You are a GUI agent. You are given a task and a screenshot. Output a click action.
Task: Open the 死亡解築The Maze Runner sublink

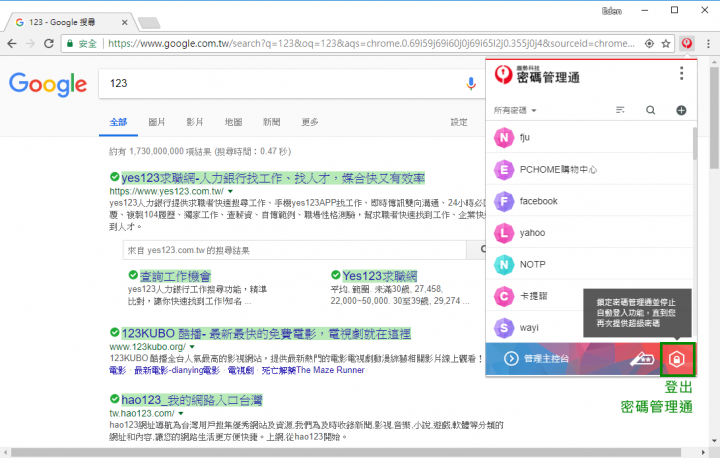pyautogui.click(x=313, y=370)
